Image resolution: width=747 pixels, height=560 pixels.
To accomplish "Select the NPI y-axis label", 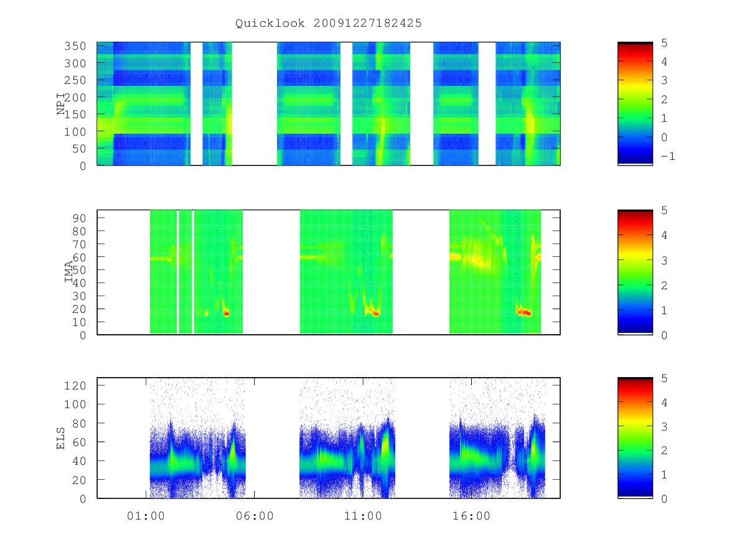I will tap(61, 105).
